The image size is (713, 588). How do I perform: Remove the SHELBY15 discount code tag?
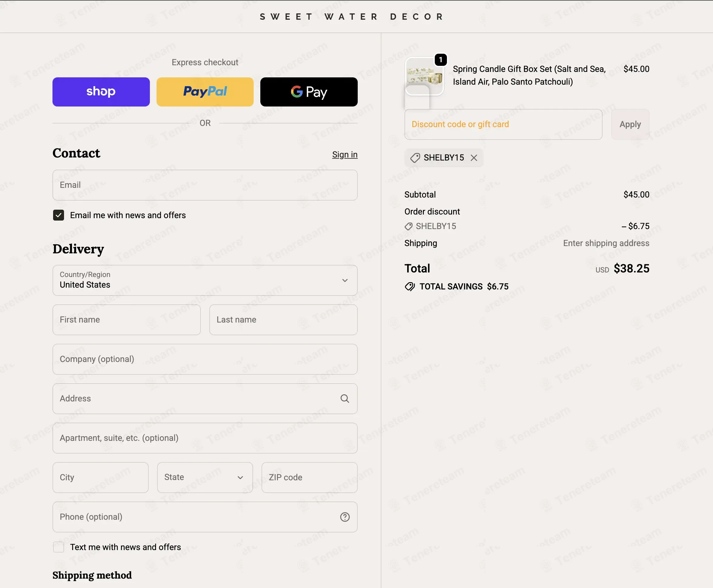coord(474,158)
